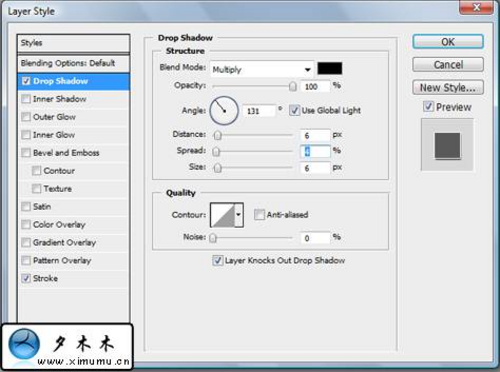Enable Anti-aliased checkbox
The height and width of the screenshot is (372, 500).
[x=259, y=215]
